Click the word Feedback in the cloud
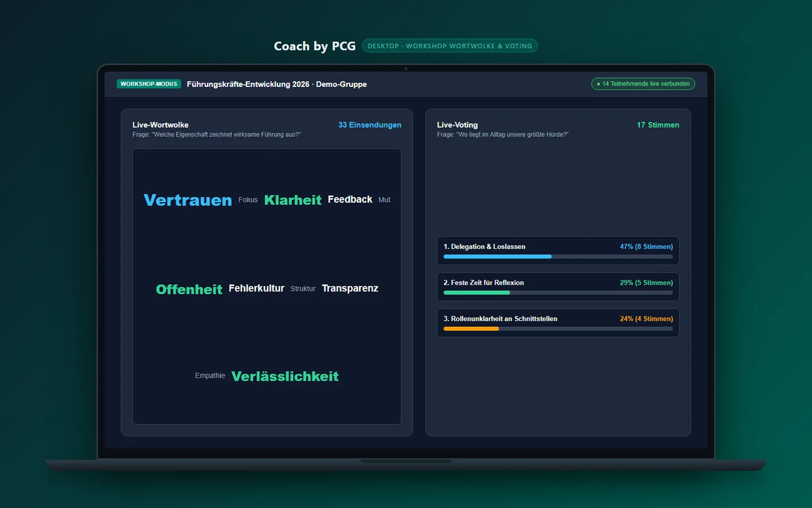The image size is (812, 508). coord(350,199)
